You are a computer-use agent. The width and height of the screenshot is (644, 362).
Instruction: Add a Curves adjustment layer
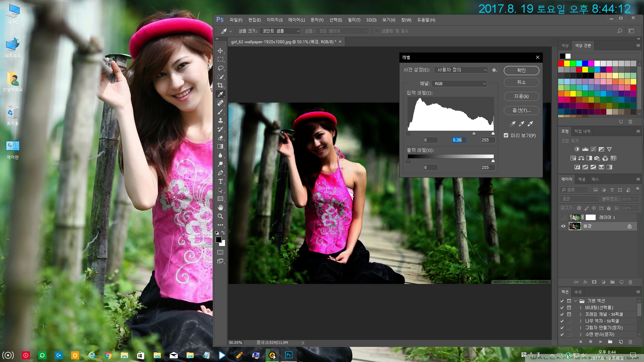click(593, 149)
